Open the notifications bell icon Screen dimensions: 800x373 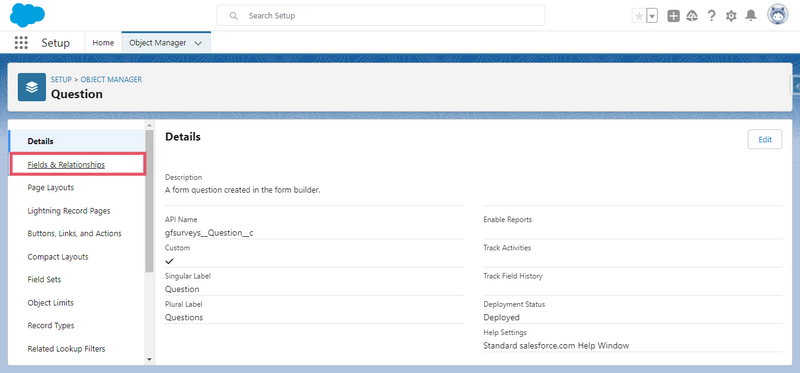point(751,16)
